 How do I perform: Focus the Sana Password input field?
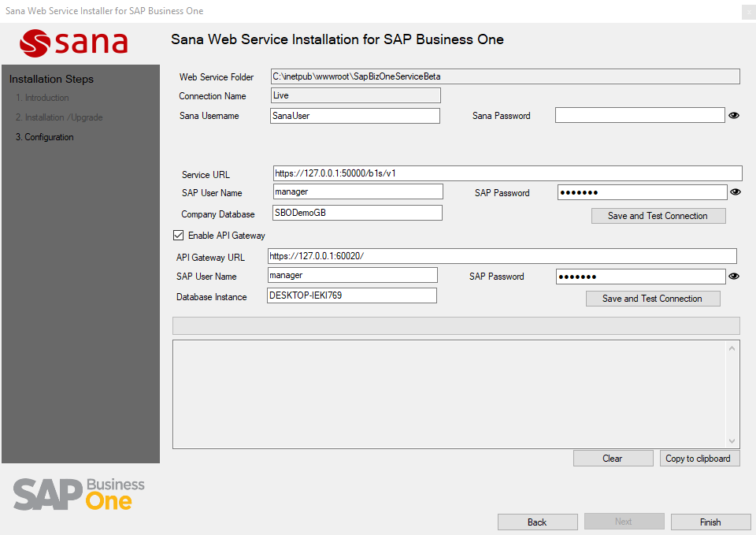point(639,116)
